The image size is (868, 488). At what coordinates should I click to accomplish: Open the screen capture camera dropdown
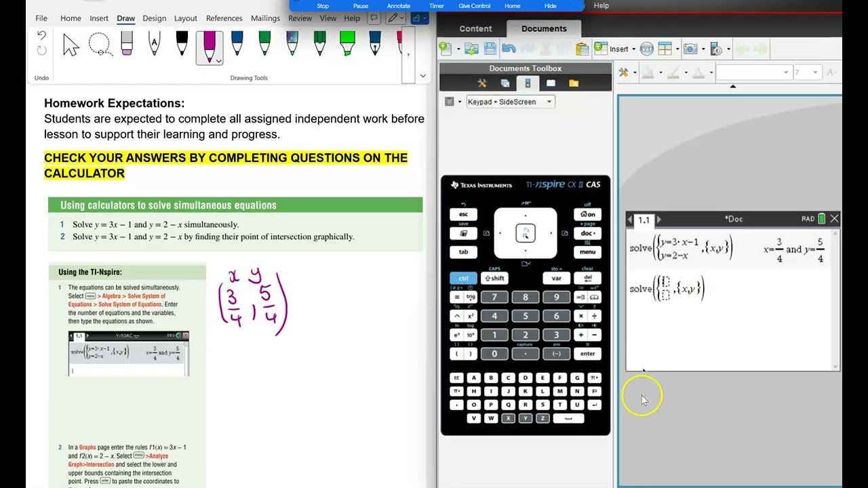click(694, 49)
